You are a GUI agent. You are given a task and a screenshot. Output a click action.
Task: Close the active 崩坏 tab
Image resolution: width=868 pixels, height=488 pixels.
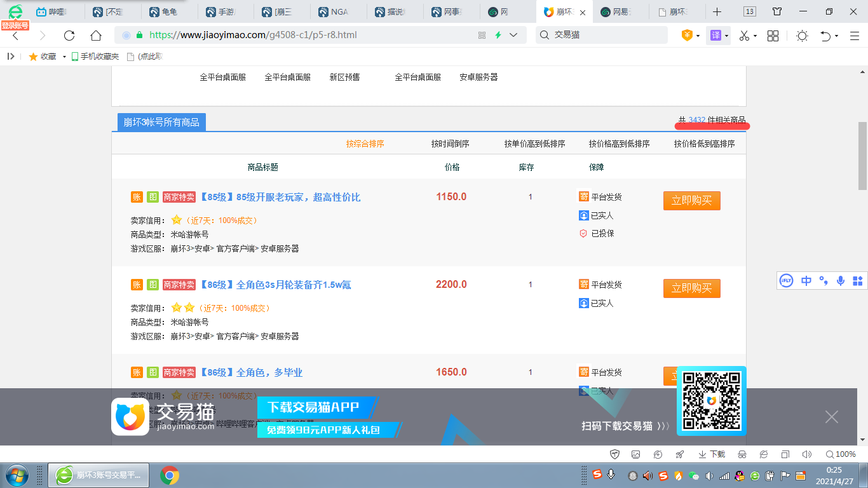tap(583, 13)
